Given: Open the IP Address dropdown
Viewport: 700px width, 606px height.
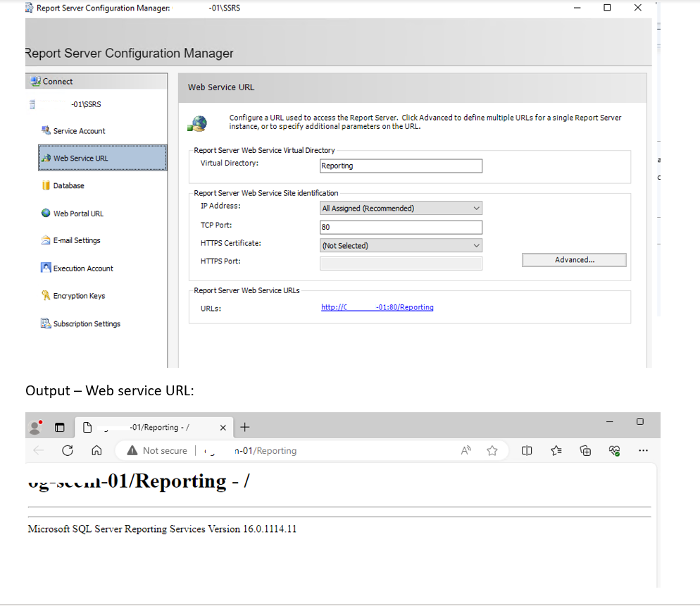Looking at the screenshot, I should point(401,208).
